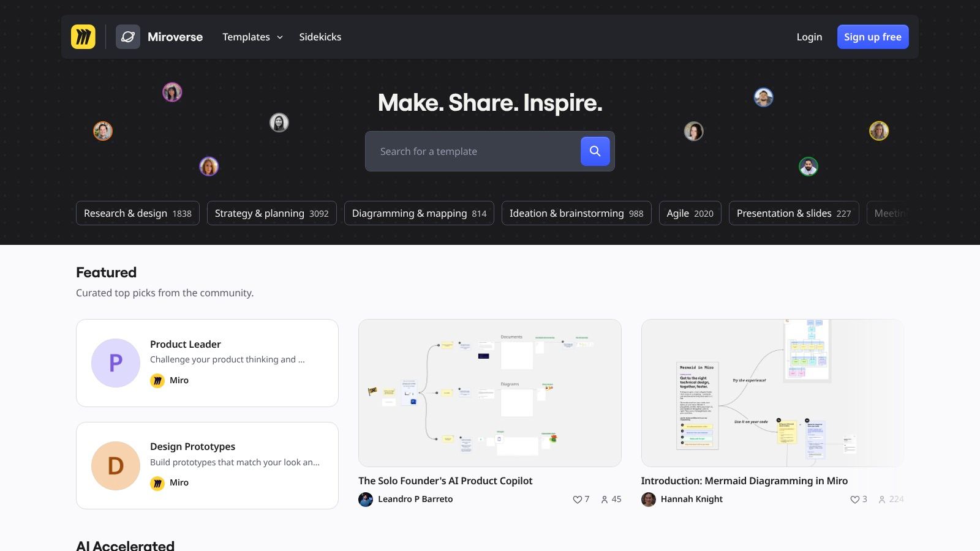Viewport: 980px width, 551px height.
Task: Open the Sidekicks nav item
Action: pos(320,37)
